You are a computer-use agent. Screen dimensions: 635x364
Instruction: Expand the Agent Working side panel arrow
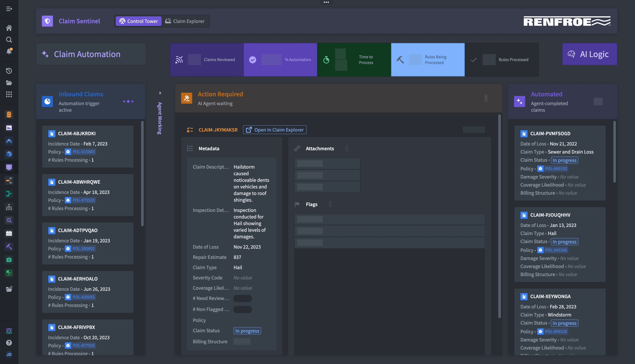160,93
